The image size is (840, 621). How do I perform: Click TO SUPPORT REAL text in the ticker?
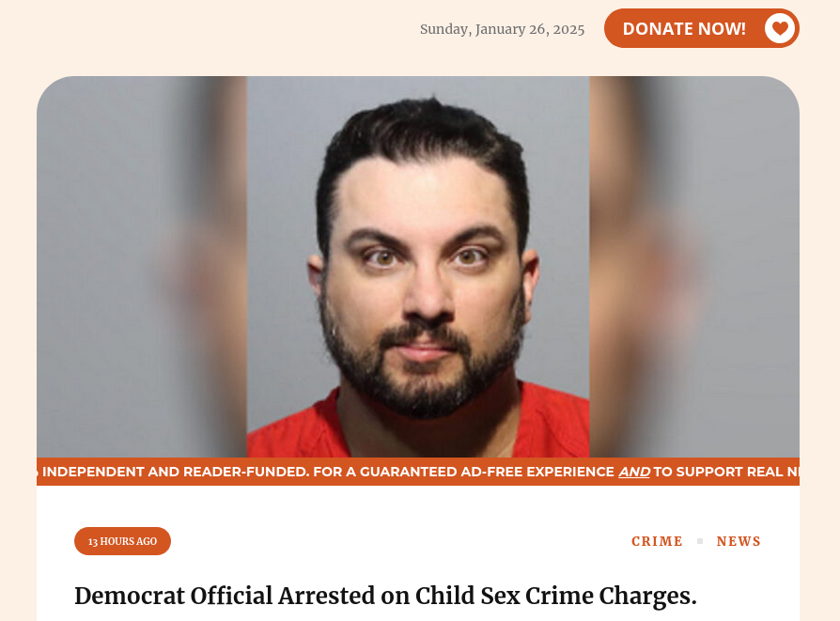pos(718,472)
